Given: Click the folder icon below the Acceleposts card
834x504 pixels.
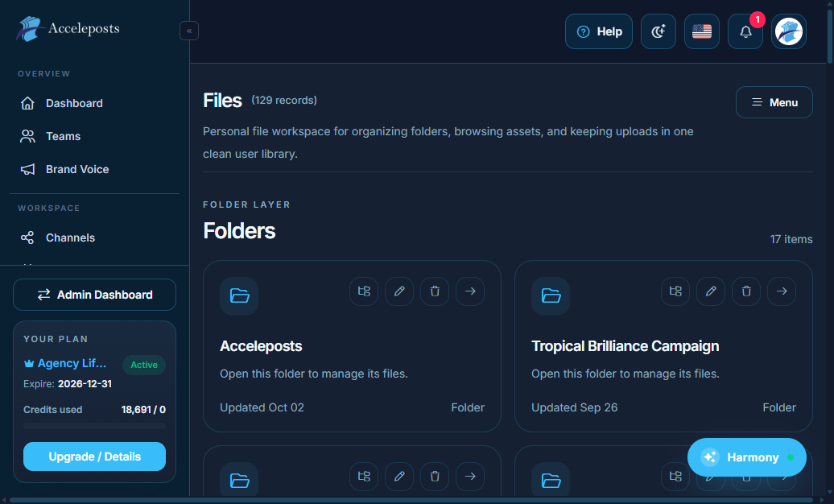Looking at the screenshot, I should (x=239, y=481).
